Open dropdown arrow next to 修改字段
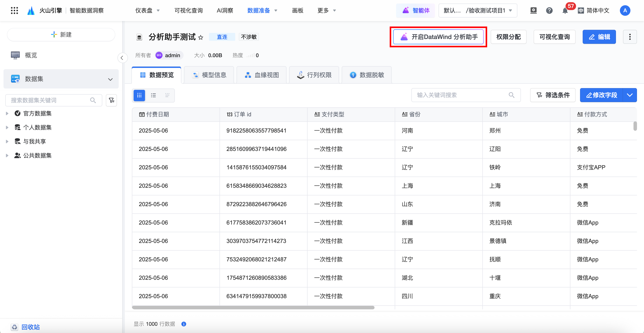This screenshot has height=333, width=644. [x=630, y=95]
